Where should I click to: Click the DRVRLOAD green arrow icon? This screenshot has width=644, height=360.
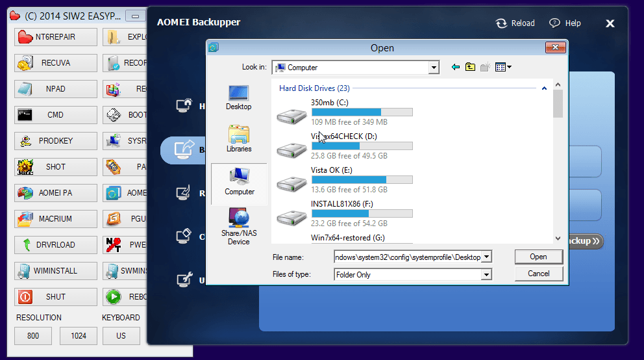click(x=27, y=244)
